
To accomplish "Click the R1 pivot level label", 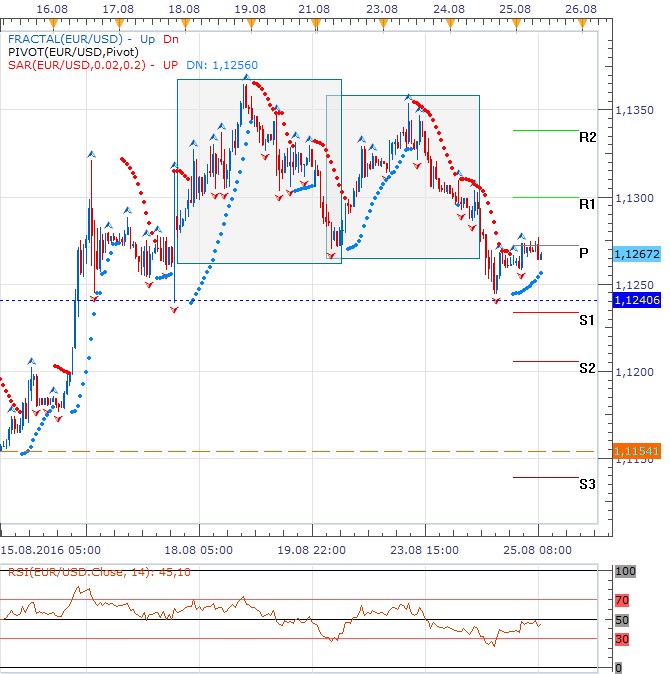I will coord(588,203).
